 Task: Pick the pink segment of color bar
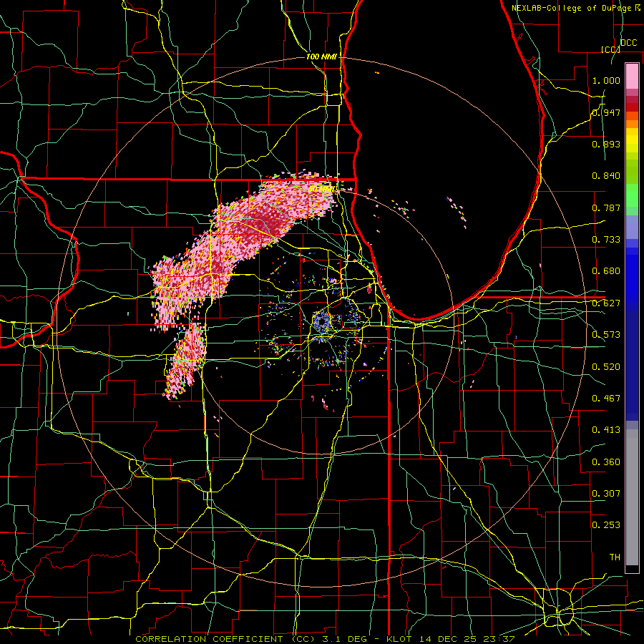coord(632,77)
